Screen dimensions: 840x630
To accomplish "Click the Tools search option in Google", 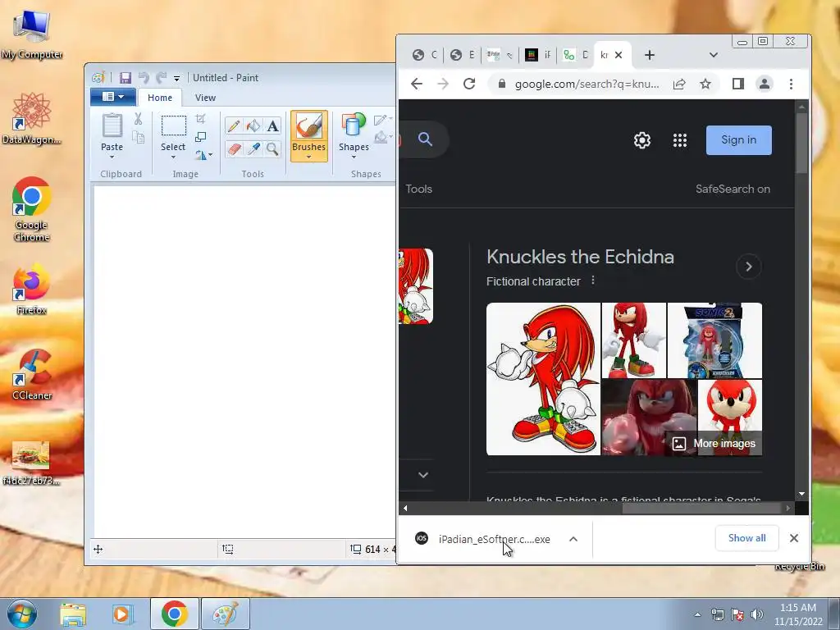I will click(x=419, y=189).
